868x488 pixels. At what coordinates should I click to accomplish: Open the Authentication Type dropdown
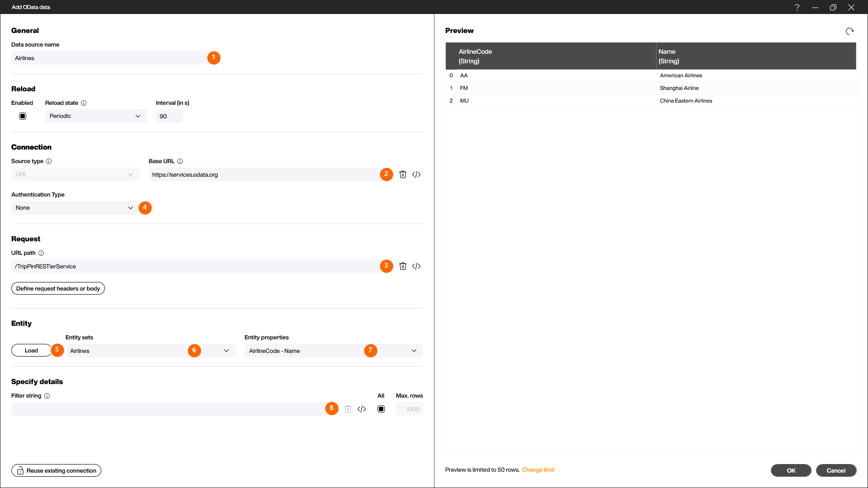[75, 208]
